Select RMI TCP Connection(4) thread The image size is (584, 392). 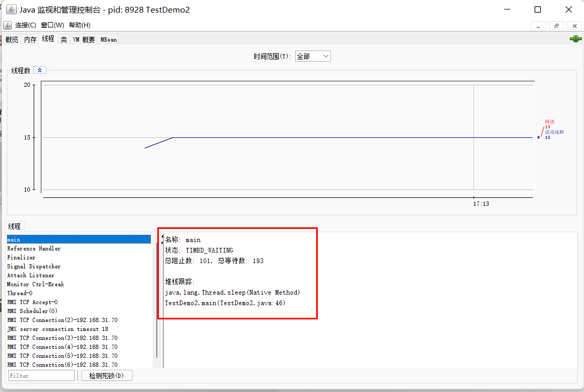pyautogui.click(x=79, y=347)
